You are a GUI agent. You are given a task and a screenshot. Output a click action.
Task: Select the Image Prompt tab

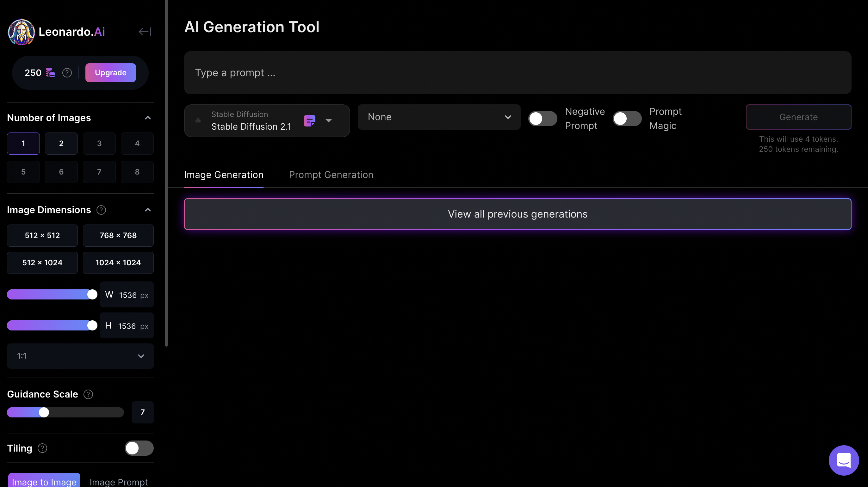tap(119, 482)
